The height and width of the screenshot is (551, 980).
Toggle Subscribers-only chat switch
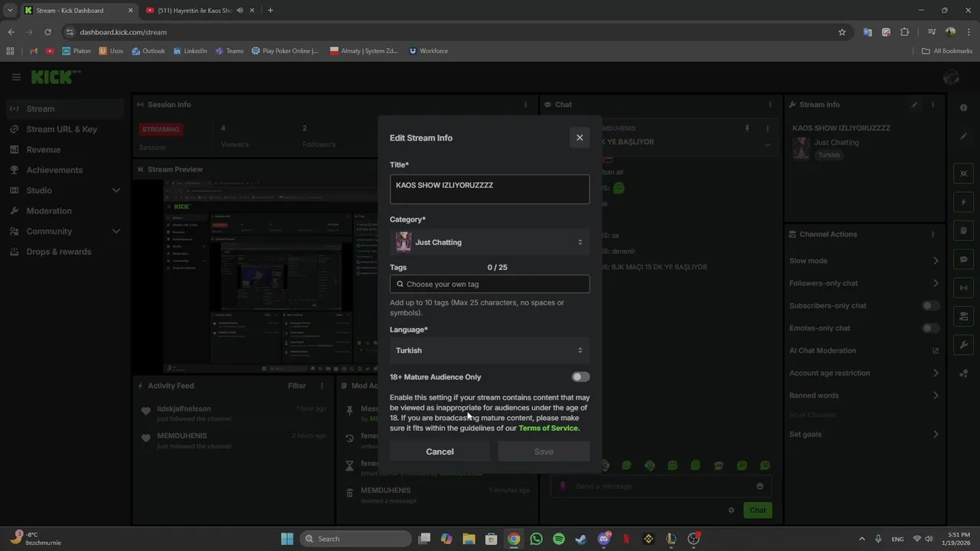(930, 305)
